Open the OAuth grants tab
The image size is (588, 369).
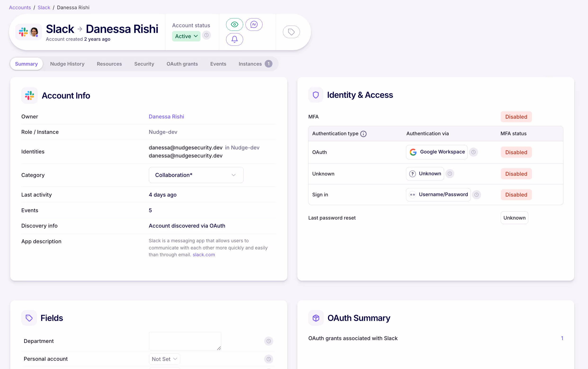[182, 64]
